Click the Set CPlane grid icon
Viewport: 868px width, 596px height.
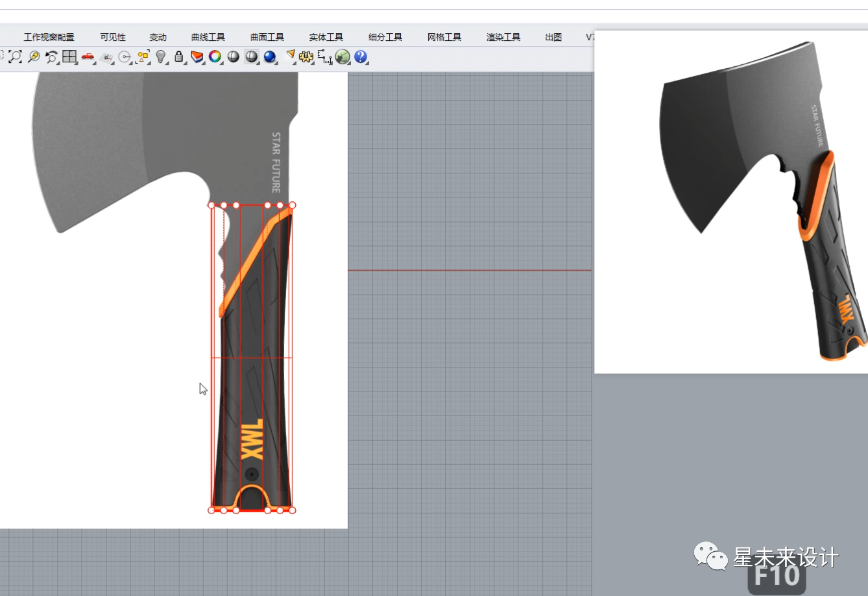tap(106, 57)
